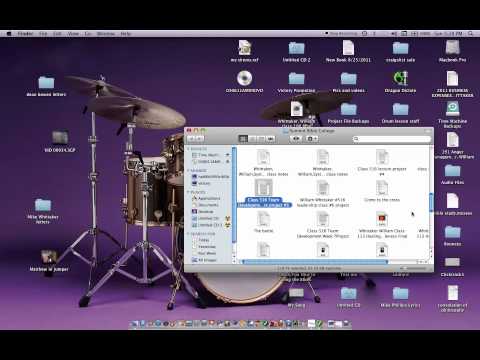Eject the first device in sidebar
480x360 pixels.
point(228,155)
